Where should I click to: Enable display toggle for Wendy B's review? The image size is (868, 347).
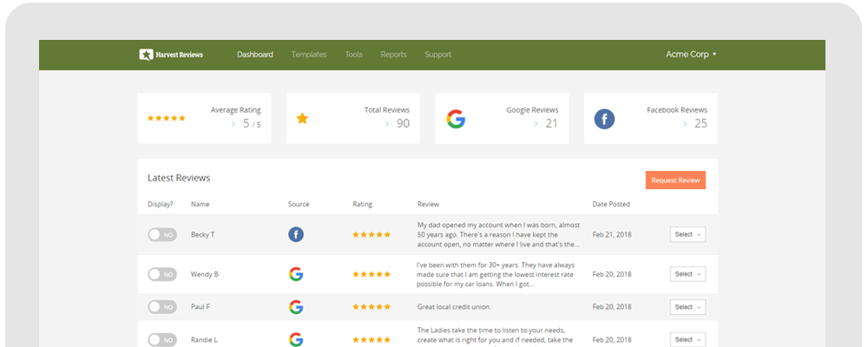[x=162, y=274]
